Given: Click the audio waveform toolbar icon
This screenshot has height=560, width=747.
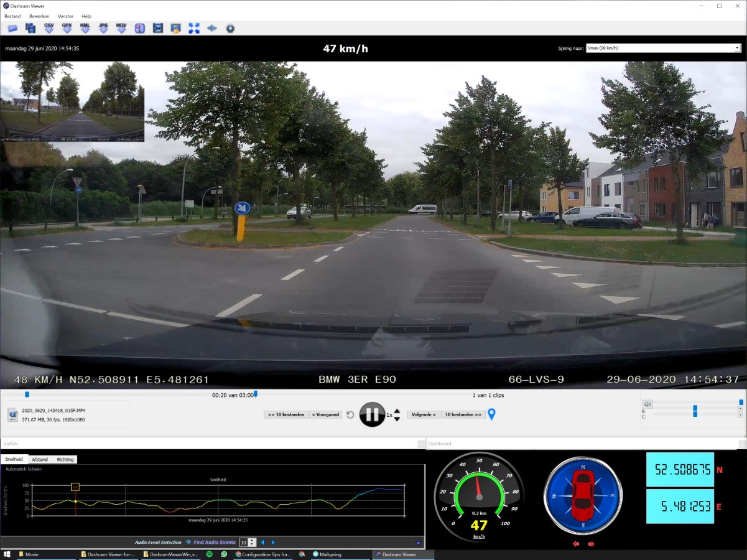Looking at the screenshot, I should click(x=212, y=28).
